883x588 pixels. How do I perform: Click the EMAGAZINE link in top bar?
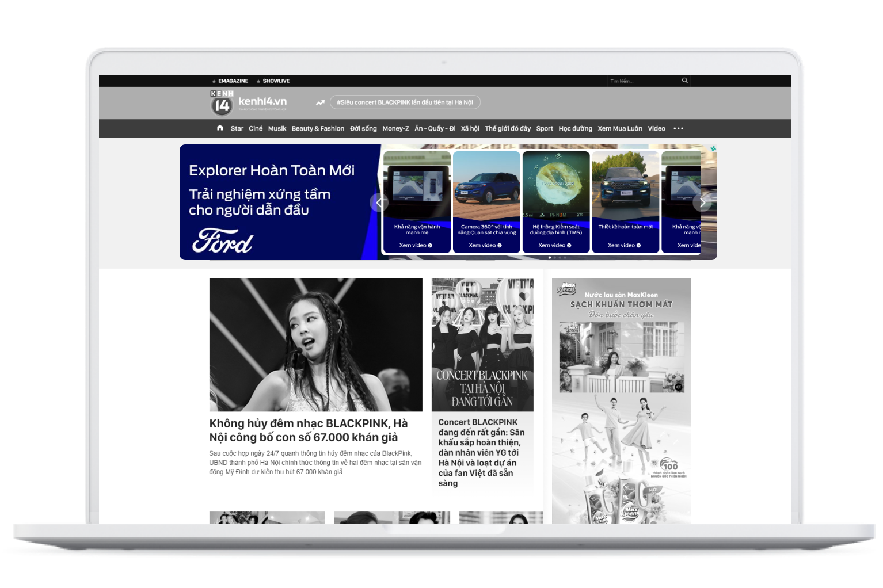coord(233,81)
